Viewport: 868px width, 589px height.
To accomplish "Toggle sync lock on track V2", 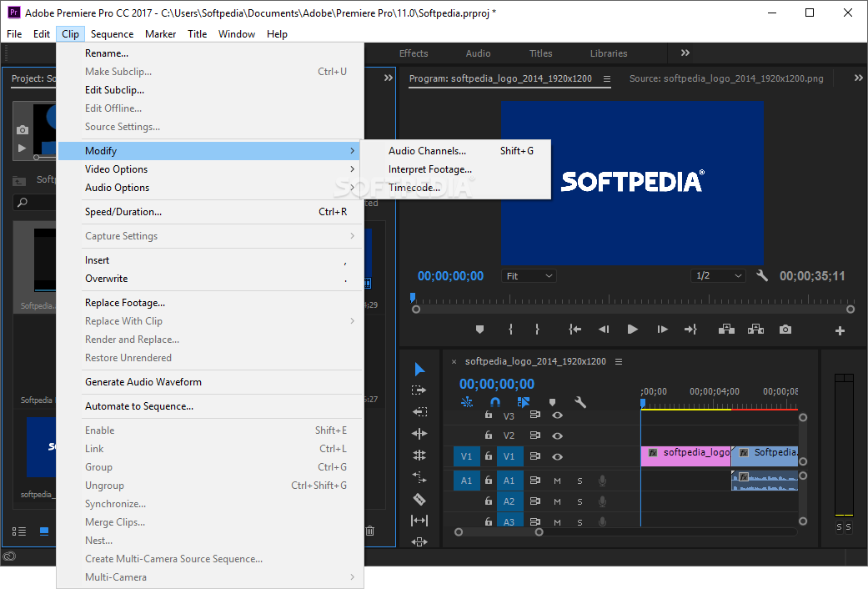I will [x=534, y=435].
